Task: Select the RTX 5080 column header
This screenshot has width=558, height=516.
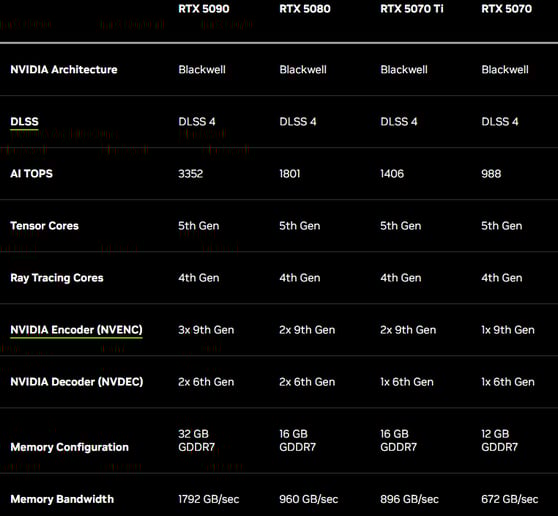Action: 305,9
